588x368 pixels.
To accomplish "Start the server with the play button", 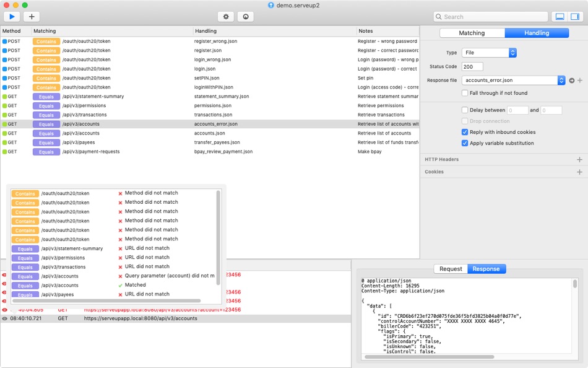I will [x=12, y=17].
